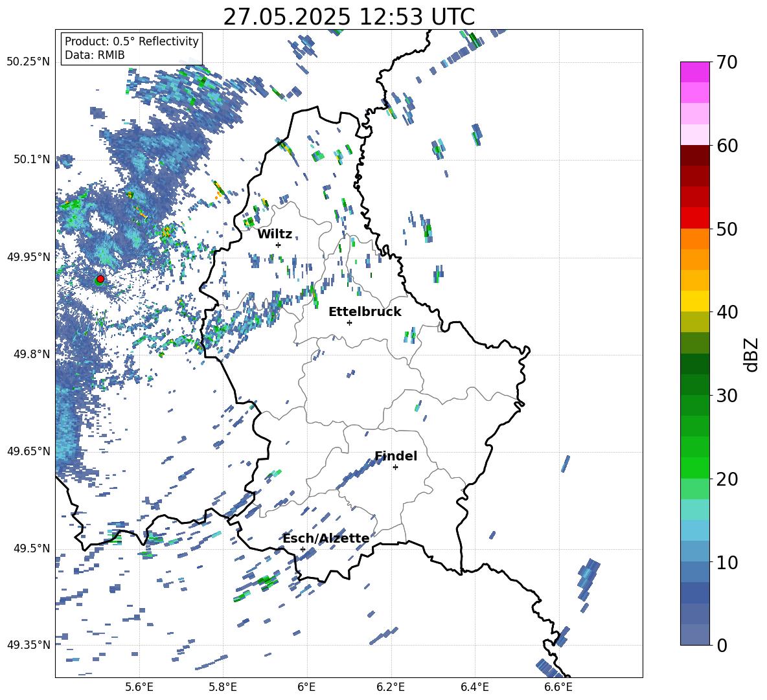Viewport: 767px width, 700px height.
Task: Click the Ettelbruck station cross marker
Action: (349, 322)
